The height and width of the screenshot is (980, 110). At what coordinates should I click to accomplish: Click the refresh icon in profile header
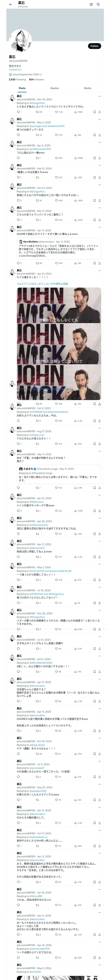click(x=91, y=5)
